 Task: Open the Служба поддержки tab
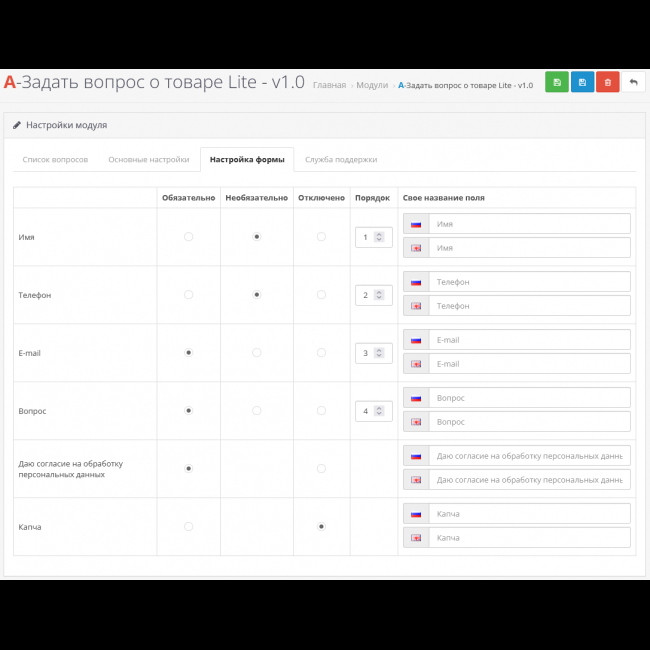click(x=341, y=160)
